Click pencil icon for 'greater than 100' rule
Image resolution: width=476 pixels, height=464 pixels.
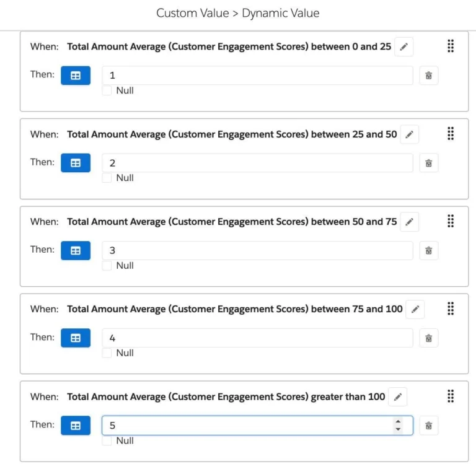398,397
